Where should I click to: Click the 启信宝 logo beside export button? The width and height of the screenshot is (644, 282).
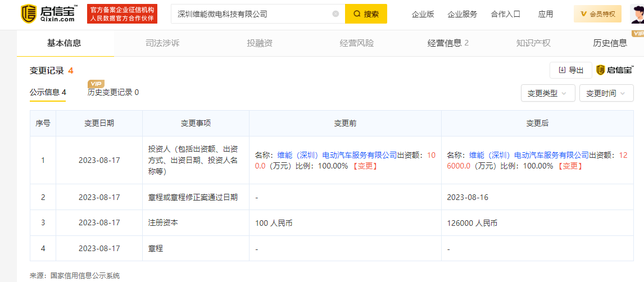click(x=615, y=70)
